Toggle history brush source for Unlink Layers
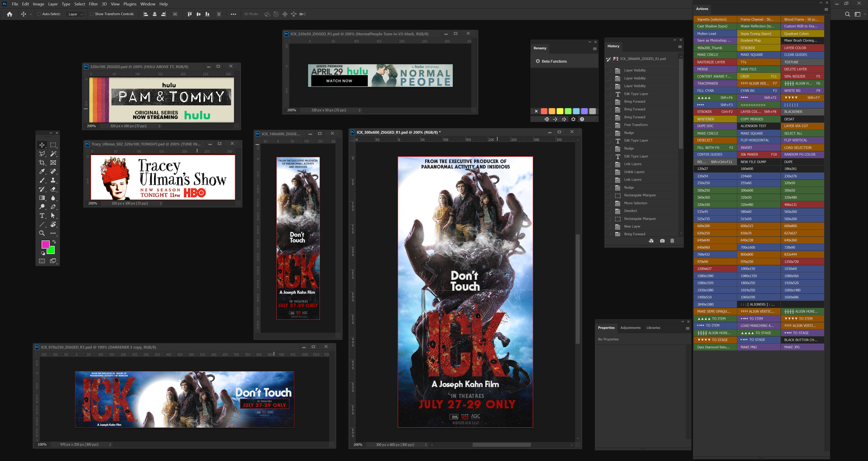The width and height of the screenshot is (868, 461). [x=609, y=172]
